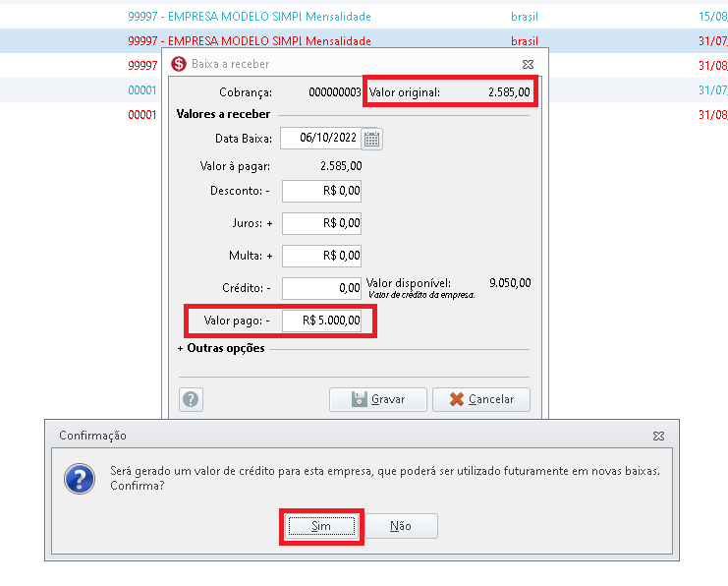728x586 pixels.
Task: Click the Valor pago field showing R$ 5.000,00
Action: 321,321
